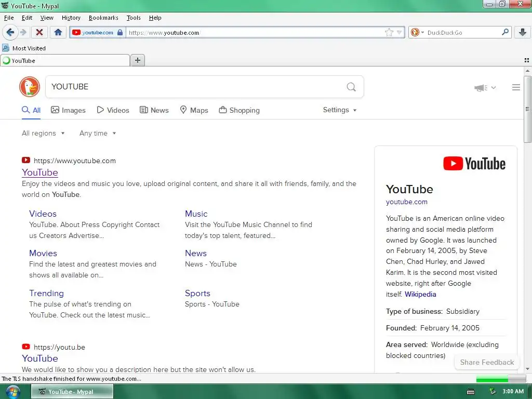This screenshot has height=399, width=532.
Task: Choose search engine via DuckDuckGo icon dropdown
Action: tap(417, 33)
